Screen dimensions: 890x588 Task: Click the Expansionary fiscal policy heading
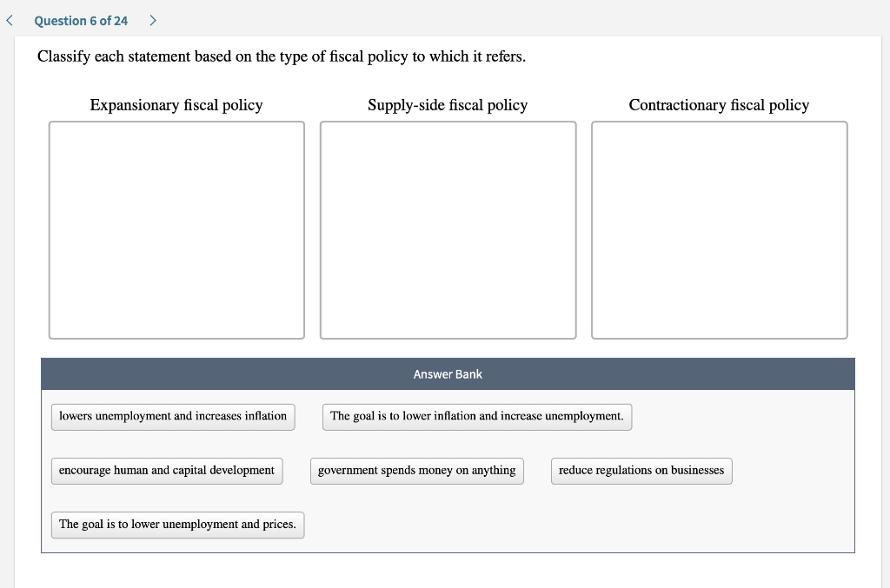click(176, 105)
